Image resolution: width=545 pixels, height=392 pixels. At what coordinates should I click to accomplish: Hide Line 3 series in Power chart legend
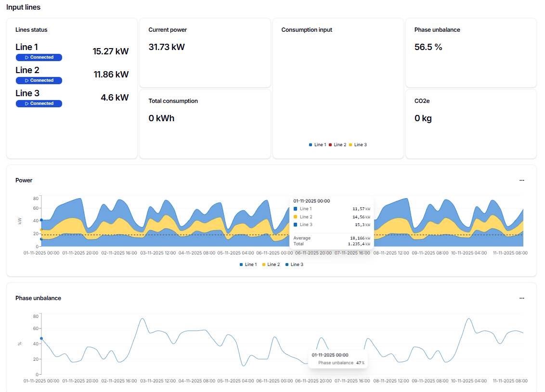tap(294, 265)
